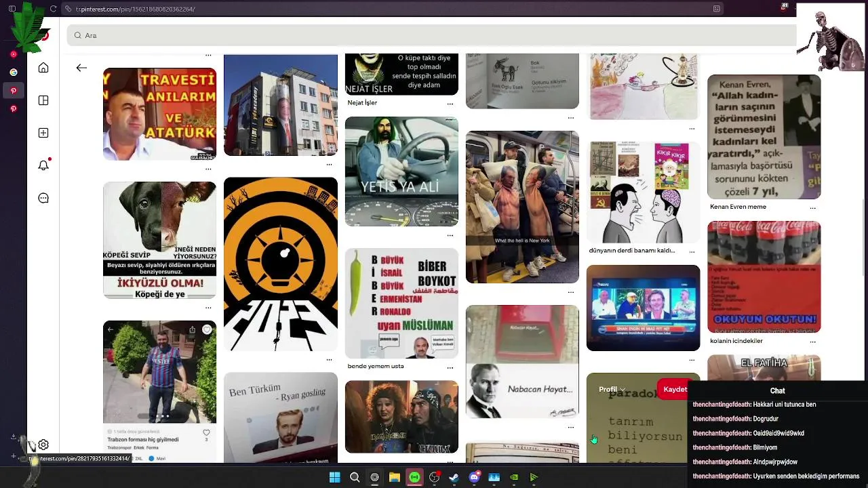The image size is (868, 488).
Task: Open the Nejat İşler pin title link
Action: pyautogui.click(x=362, y=103)
